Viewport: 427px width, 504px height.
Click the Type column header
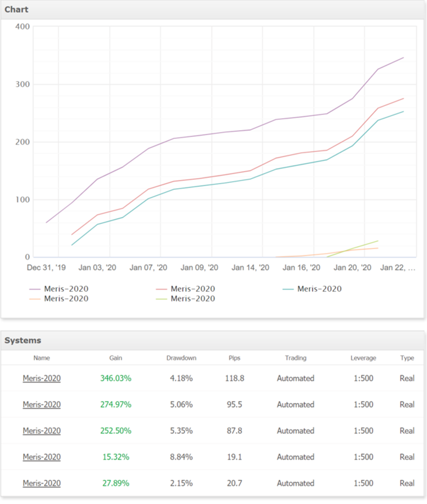tap(407, 358)
